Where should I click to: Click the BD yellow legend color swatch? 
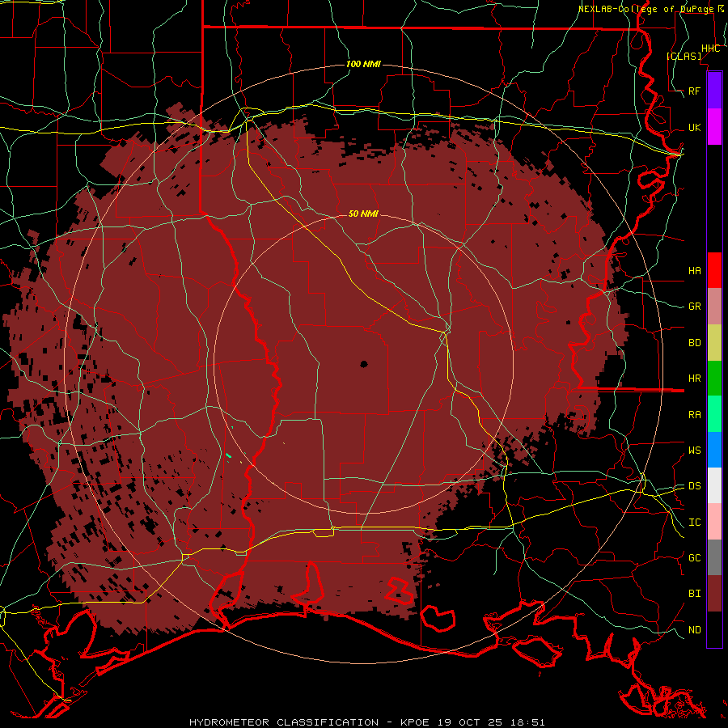[x=714, y=343]
